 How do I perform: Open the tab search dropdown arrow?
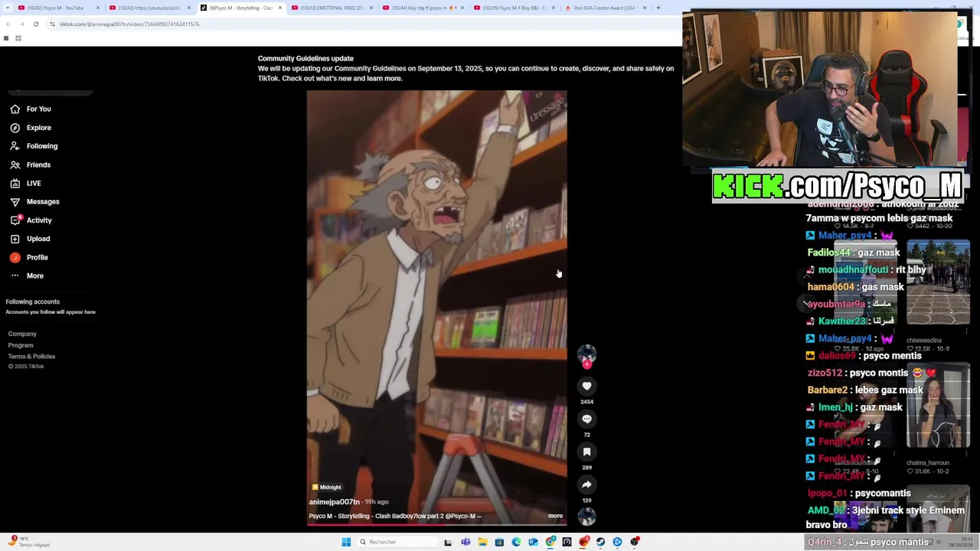point(6,8)
